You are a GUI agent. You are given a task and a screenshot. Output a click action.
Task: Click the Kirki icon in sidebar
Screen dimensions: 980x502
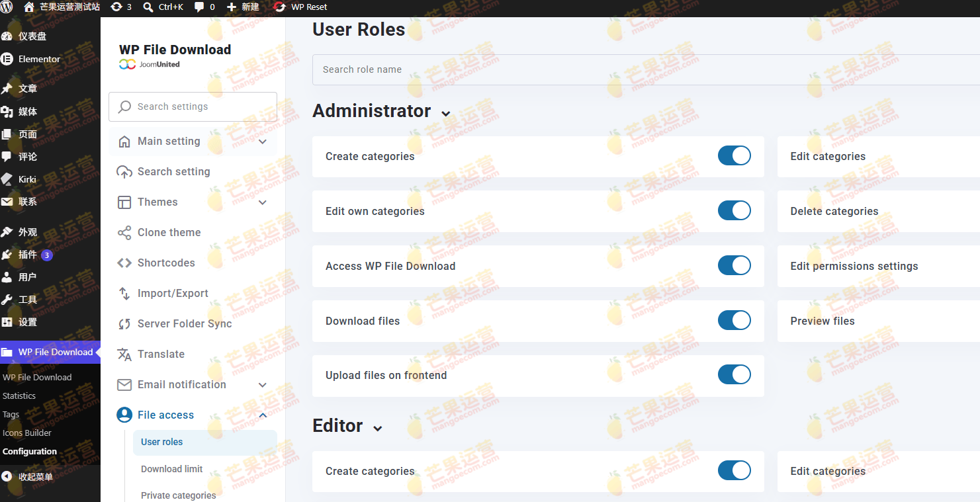coord(7,179)
